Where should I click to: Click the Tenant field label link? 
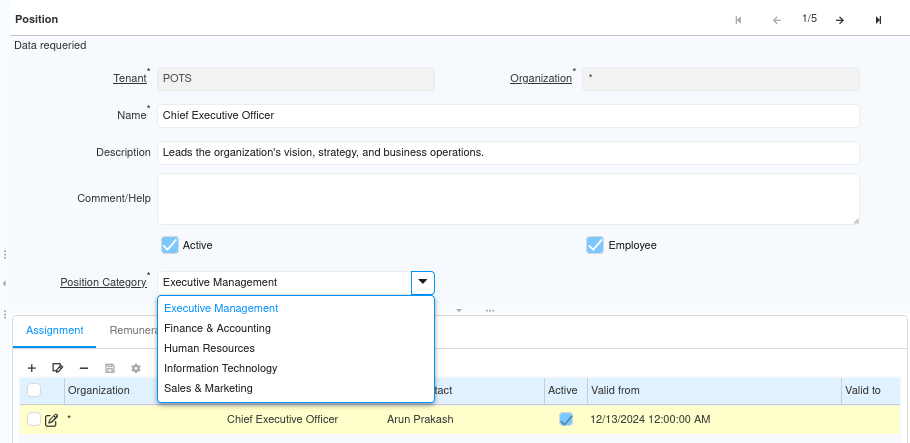pos(130,78)
